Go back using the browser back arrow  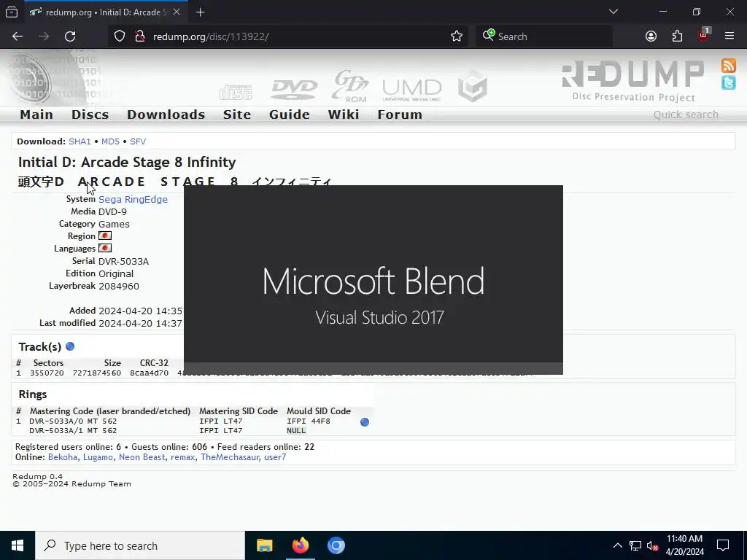point(18,36)
